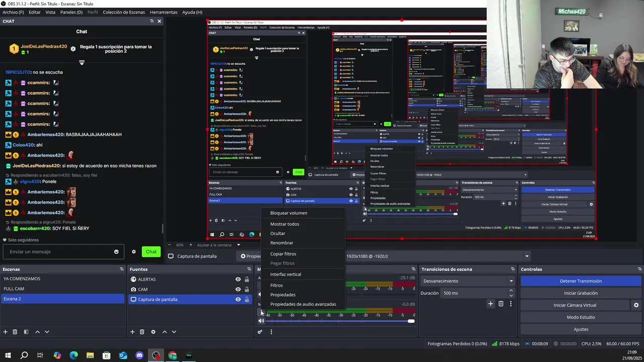Move scene up with Escenas up arrow
The height and width of the screenshot is (362, 644).
pyautogui.click(x=37, y=332)
